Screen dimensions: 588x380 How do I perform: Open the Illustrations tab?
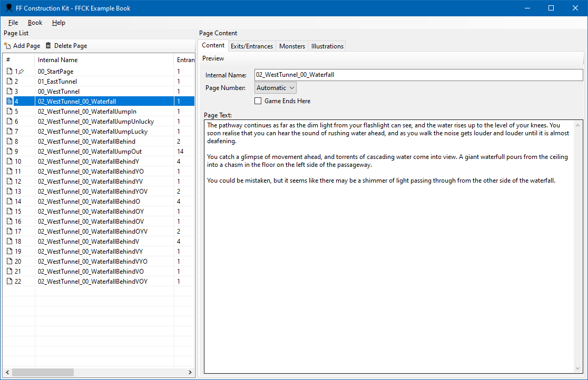tap(327, 46)
